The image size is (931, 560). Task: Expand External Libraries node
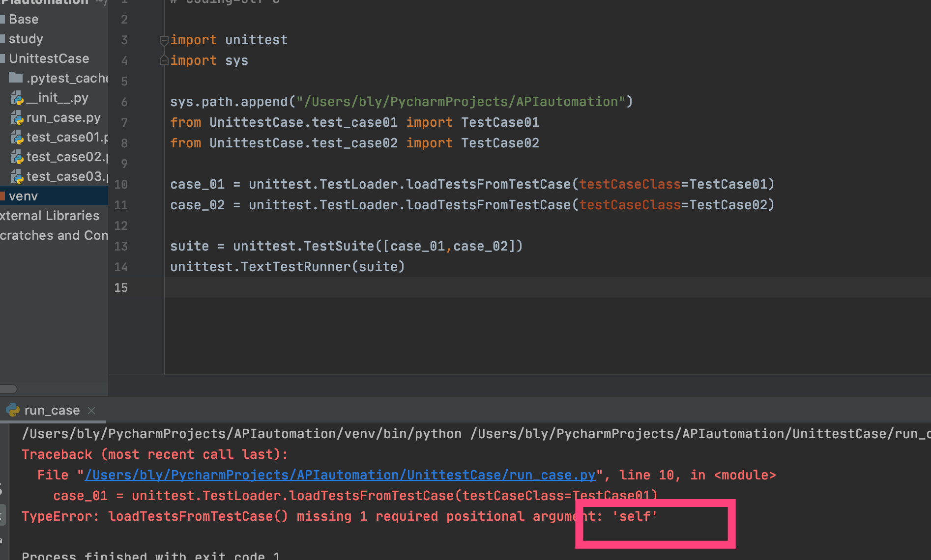point(50,216)
